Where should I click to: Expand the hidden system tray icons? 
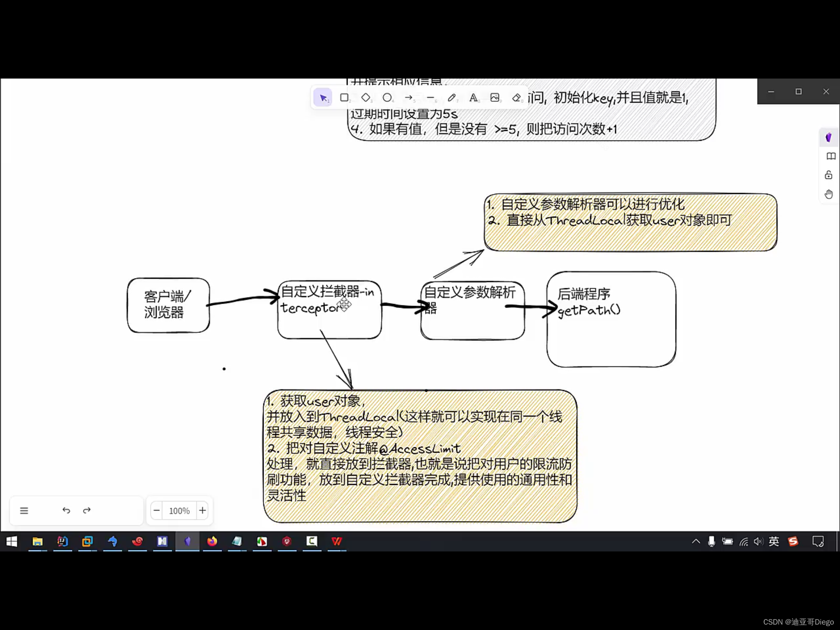point(696,541)
